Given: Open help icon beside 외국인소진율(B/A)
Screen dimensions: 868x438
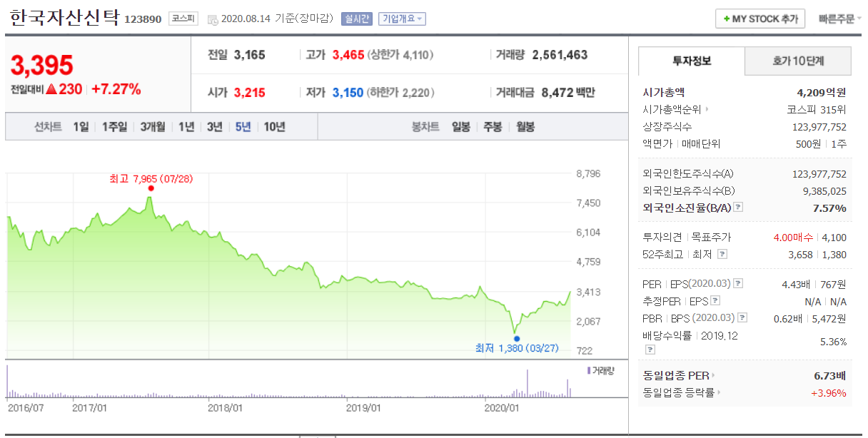Looking at the screenshot, I should (x=738, y=208).
